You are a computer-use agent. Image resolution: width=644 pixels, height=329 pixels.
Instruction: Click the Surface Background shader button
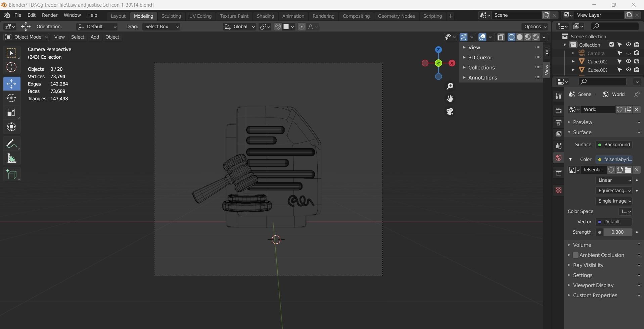[614, 145]
